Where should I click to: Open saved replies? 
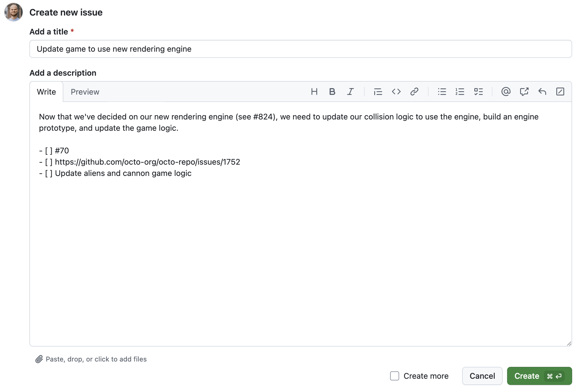542,92
